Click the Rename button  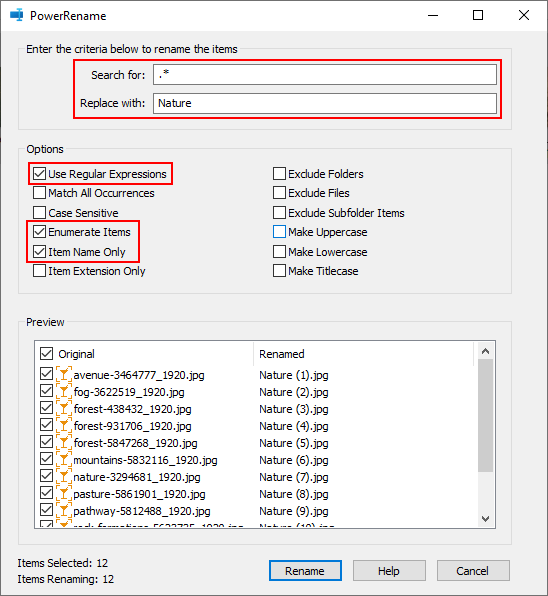pyautogui.click(x=305, y=571)
